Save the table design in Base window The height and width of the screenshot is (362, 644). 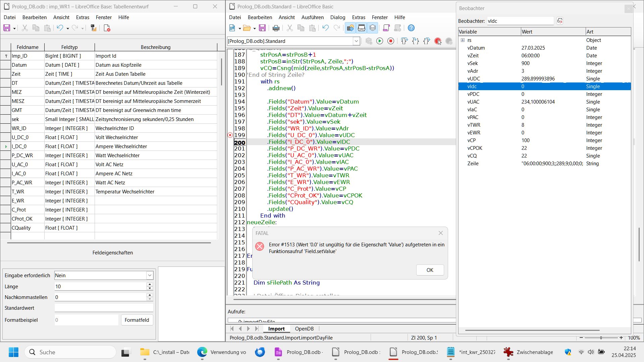7,28
